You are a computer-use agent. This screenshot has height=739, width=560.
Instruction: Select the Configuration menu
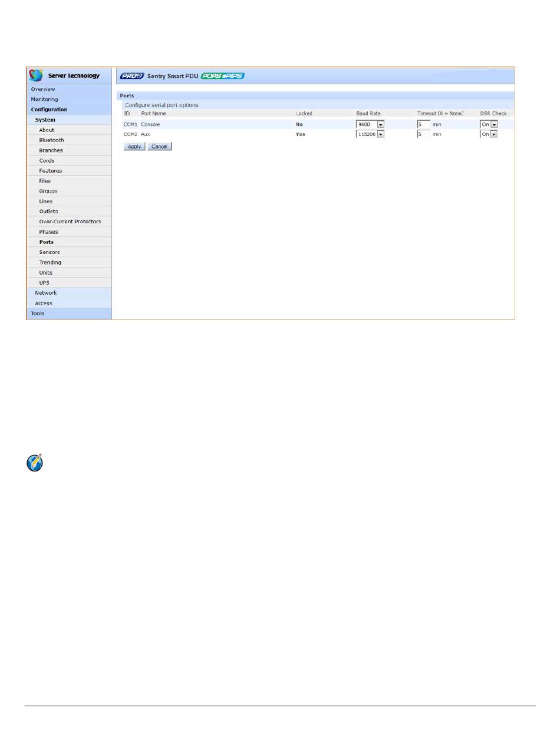click(x=69, y=110)
